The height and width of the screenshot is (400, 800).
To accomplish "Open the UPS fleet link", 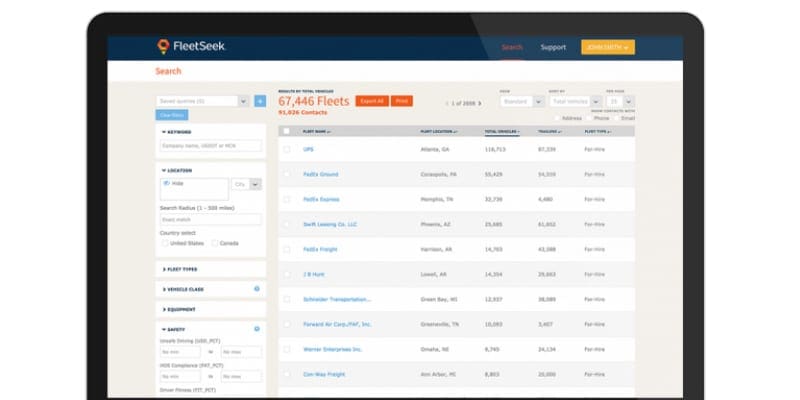I will point(308,149).
